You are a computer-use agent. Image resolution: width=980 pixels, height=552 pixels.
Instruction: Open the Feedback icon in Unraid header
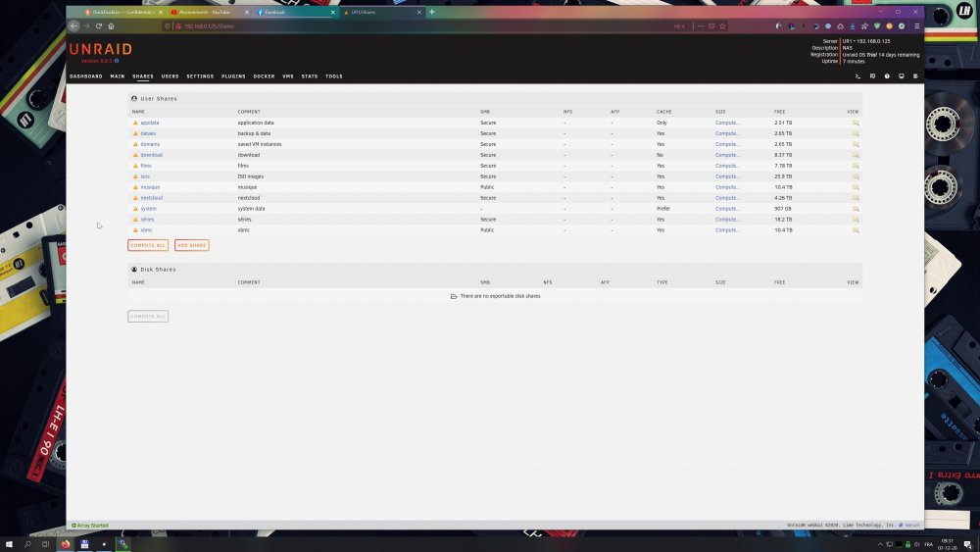872,76
